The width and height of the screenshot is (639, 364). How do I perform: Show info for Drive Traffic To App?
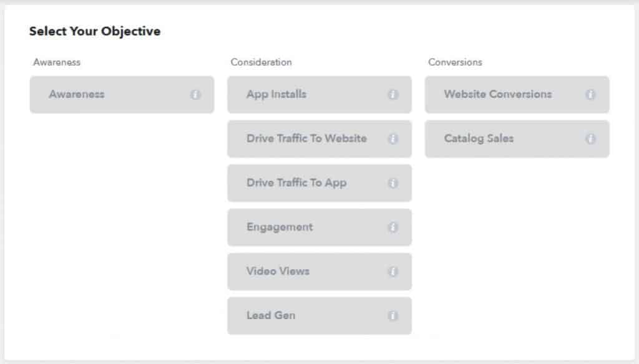click(393, 183)
